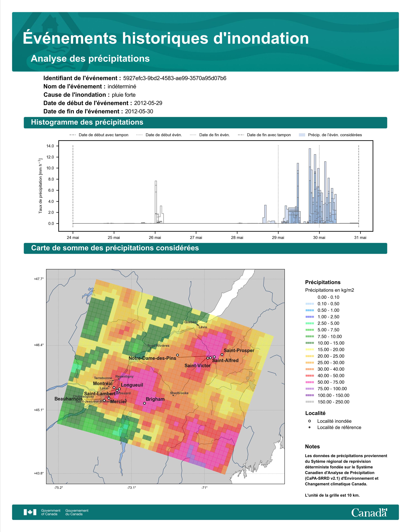Viewport: 411px width, 532px height.
Task: Click the 150.00 - 250.00 grey legend swatch
Action: [309, 402]
